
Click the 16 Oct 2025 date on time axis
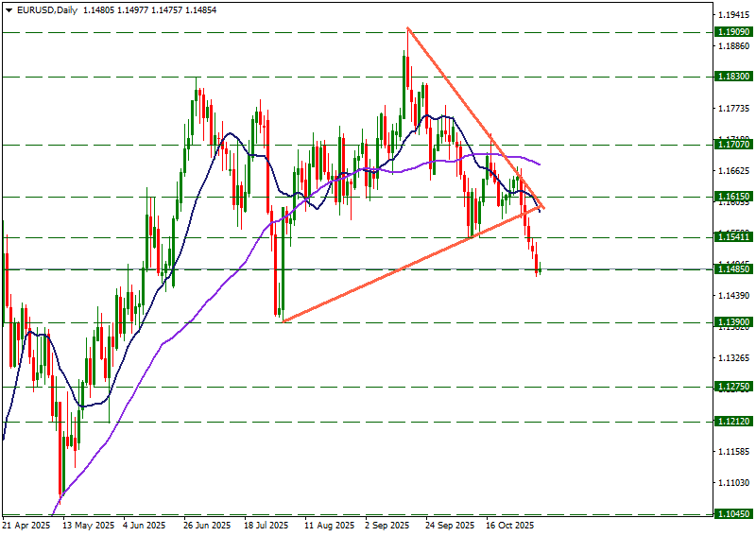pos(510,525)
